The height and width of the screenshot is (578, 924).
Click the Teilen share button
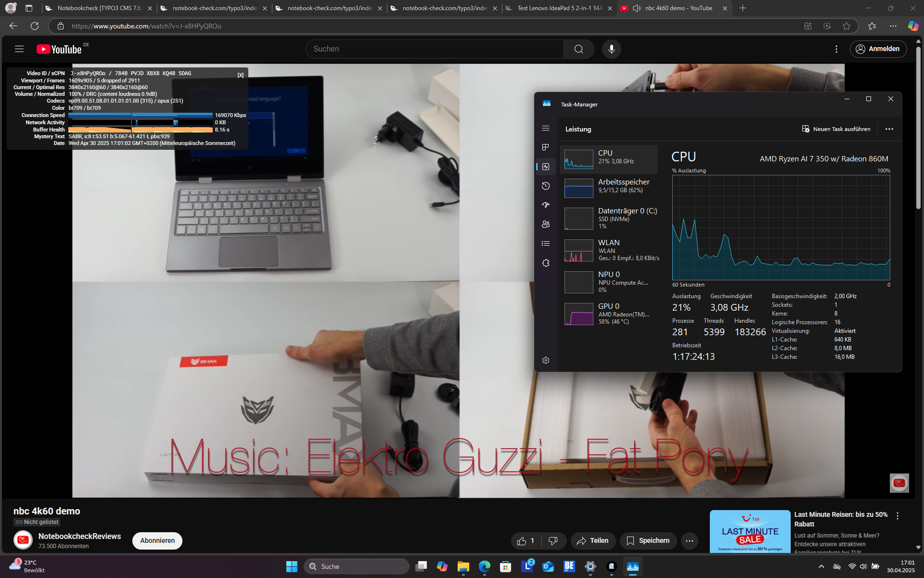(593, 541)
